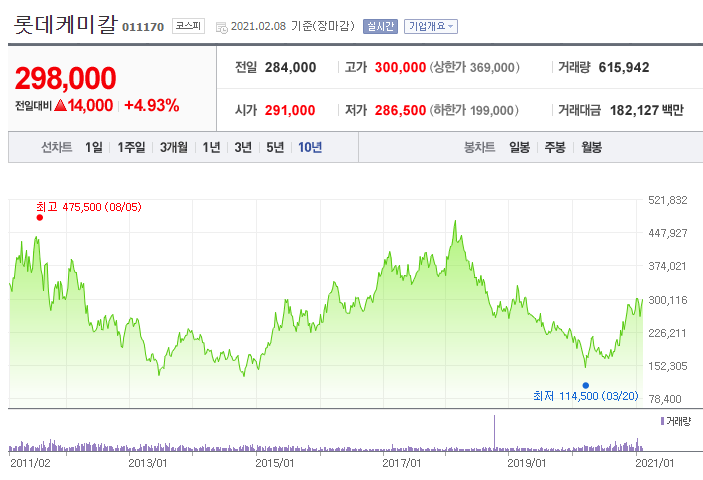
Task: Click the 2021.02.08 기준(장마감) date text
Action: click(x=293, y=26)
